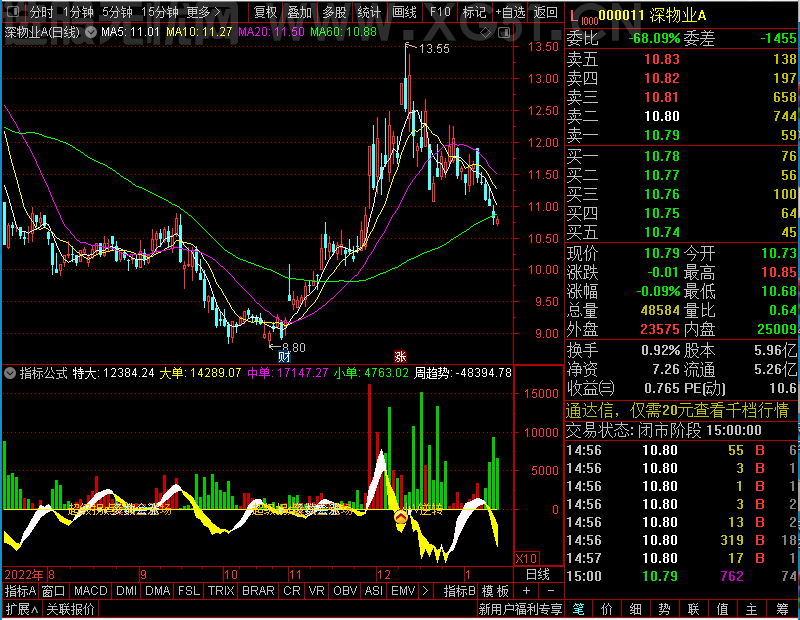Click 新用户福利专享 promotion link
The width and height of the screenshot is (800, 620).
pos(520,609)
